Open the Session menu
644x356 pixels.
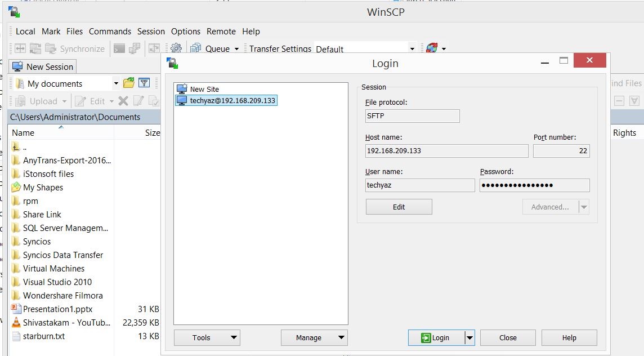(x=151, y=32)
